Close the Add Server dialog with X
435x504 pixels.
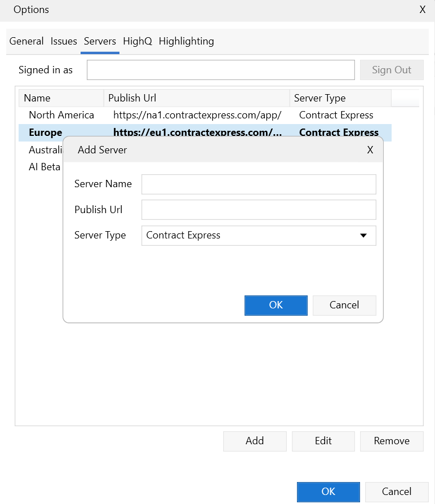click(x=370, y=150)
